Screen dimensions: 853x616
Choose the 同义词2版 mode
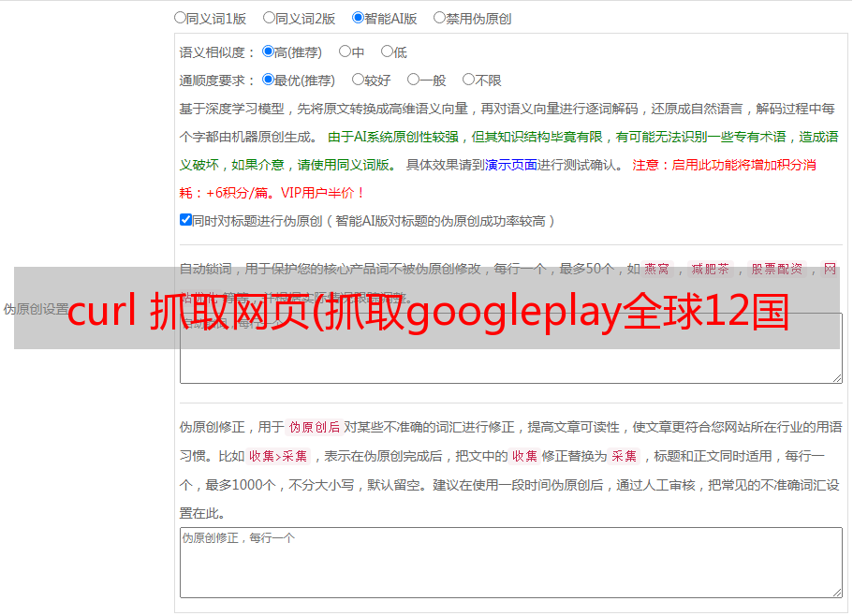coord(269,18)
